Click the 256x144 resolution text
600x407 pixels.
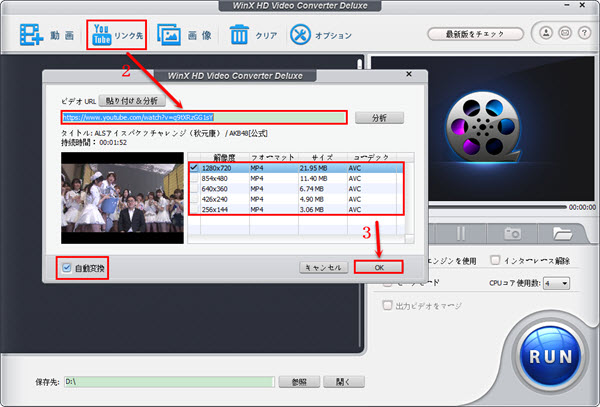point(215,209)
